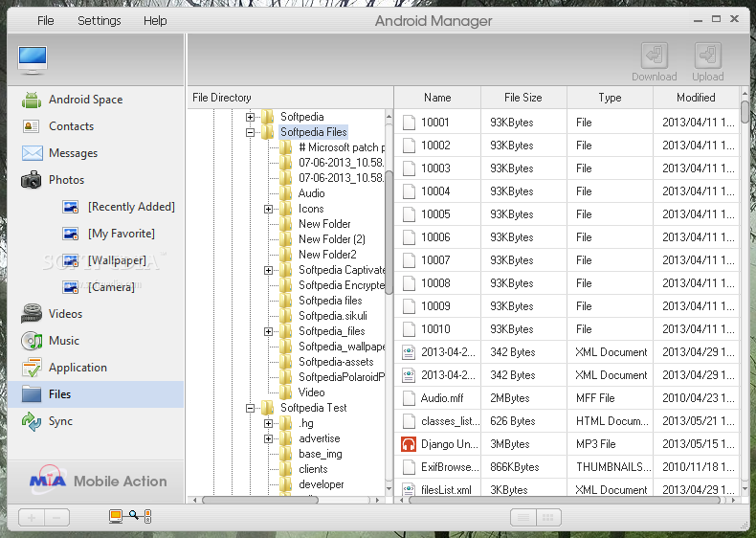Open the Files section

click(x=96, y=394)
